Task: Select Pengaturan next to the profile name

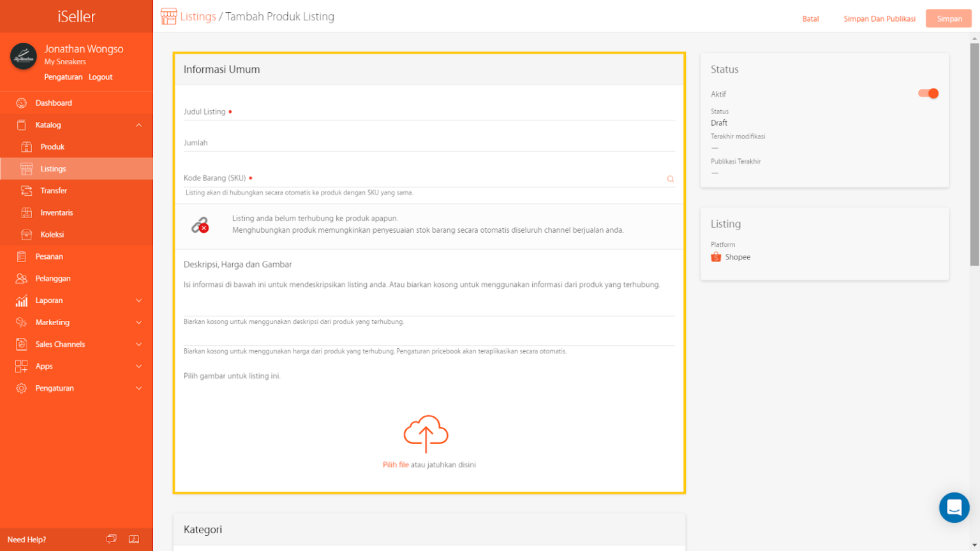Action: (64, 77)
